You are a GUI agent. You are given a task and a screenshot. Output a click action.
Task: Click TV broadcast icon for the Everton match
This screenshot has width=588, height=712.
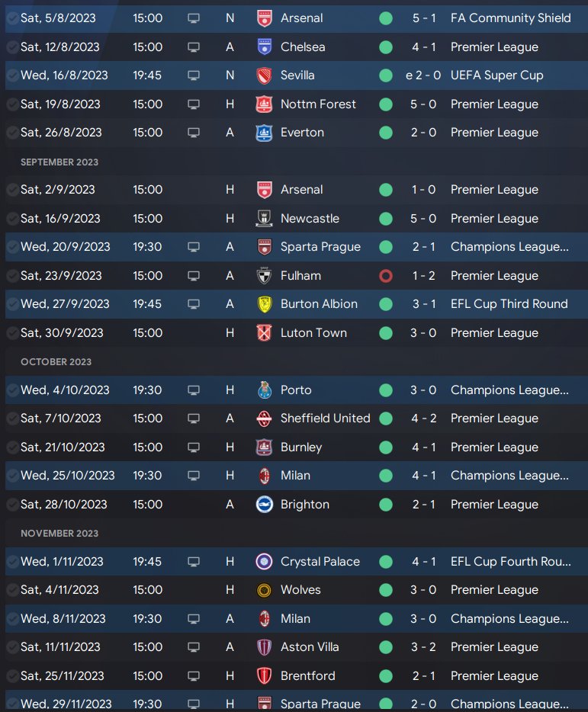click(x=194, y=133)
